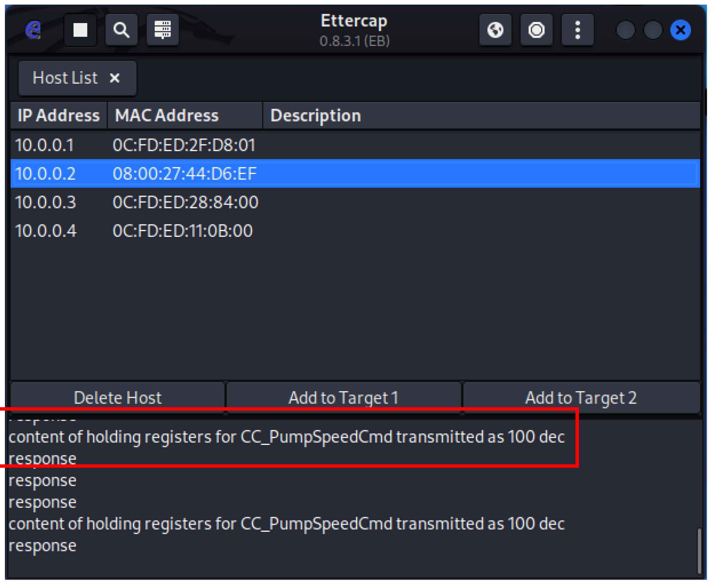Open the MITM menu globe icon

point(495,30)
